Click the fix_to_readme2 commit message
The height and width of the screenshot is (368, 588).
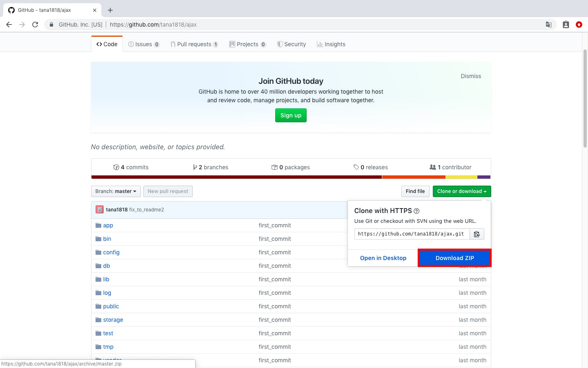(147, 209)
